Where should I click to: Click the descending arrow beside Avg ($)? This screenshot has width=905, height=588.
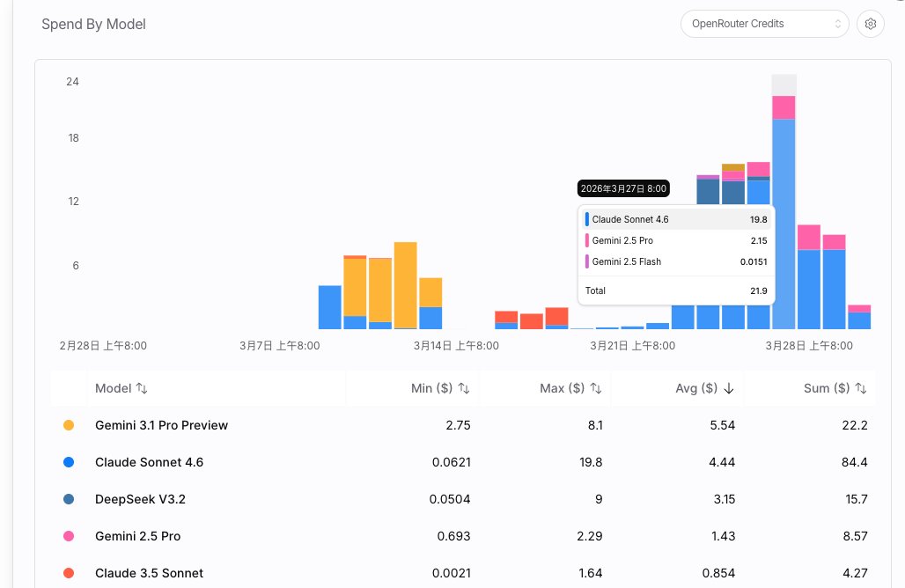[729, 388]
